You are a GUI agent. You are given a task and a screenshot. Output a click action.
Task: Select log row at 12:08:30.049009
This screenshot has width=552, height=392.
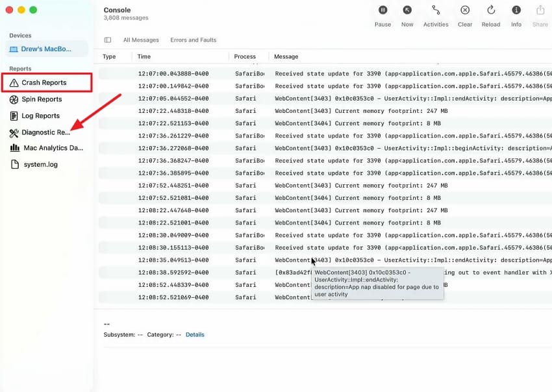[325, 236]
